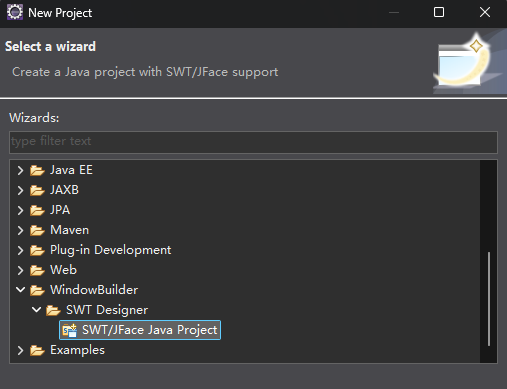This screenshot has width=507, height=389.
Task: Click the JPA folder icon
Action: 37,210
